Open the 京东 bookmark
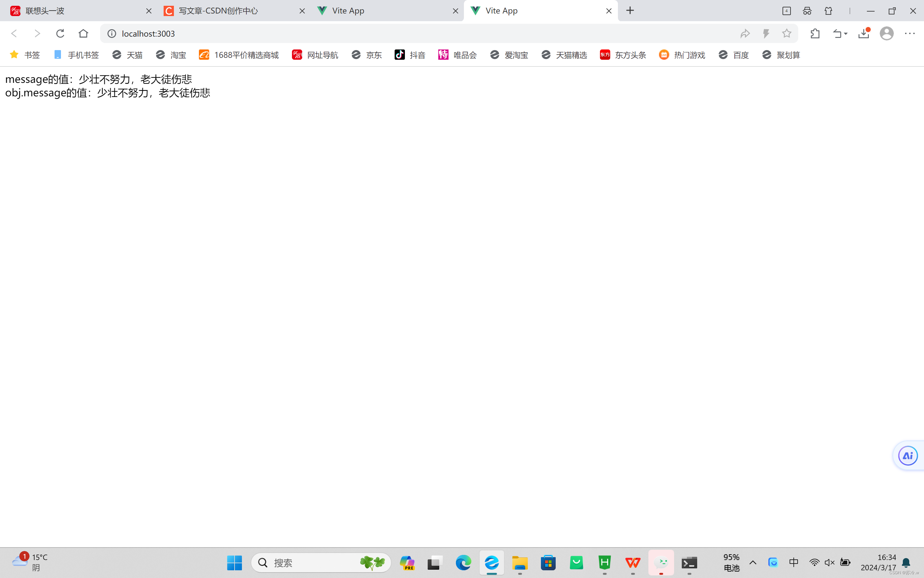 pos(367,55)
